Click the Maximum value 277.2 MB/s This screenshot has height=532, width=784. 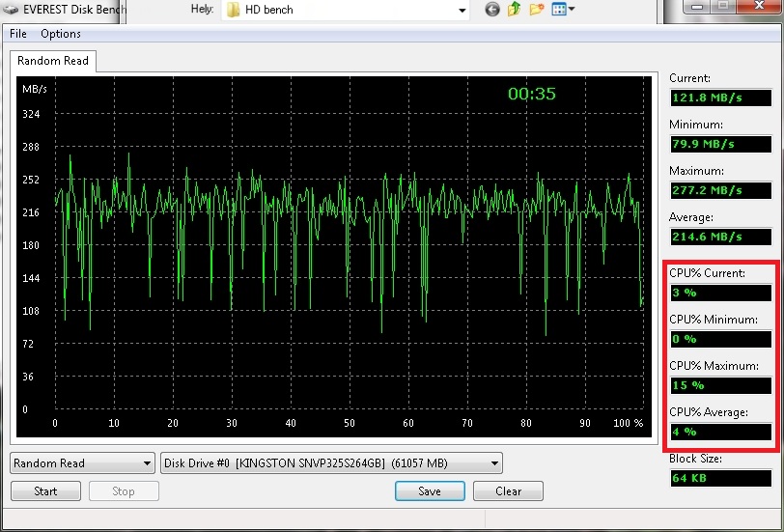(x=721, y=190)
